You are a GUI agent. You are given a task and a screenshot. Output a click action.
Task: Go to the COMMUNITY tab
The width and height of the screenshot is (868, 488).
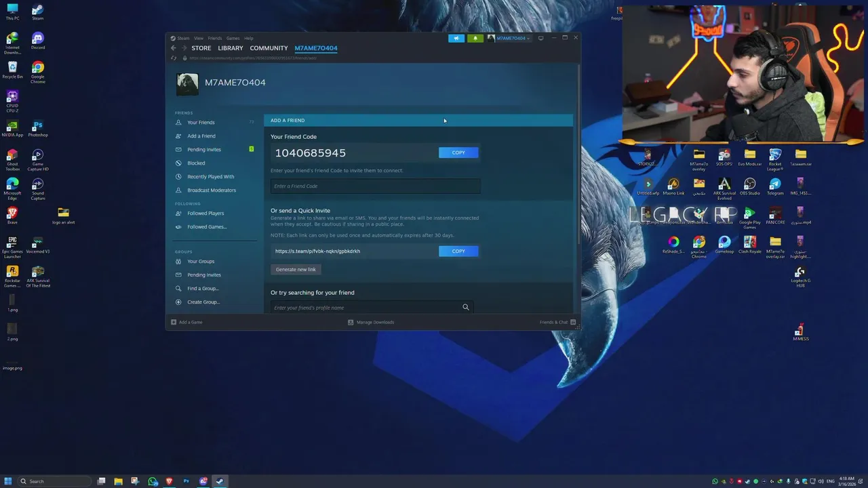(x=269, y=48)
